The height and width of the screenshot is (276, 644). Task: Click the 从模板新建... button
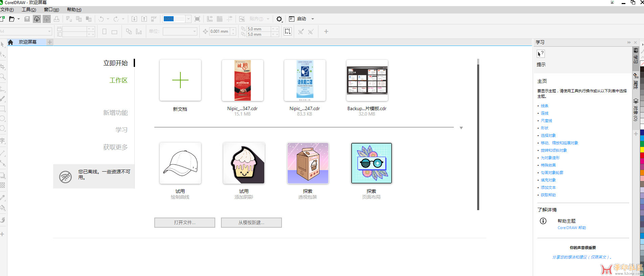[251, 223]
